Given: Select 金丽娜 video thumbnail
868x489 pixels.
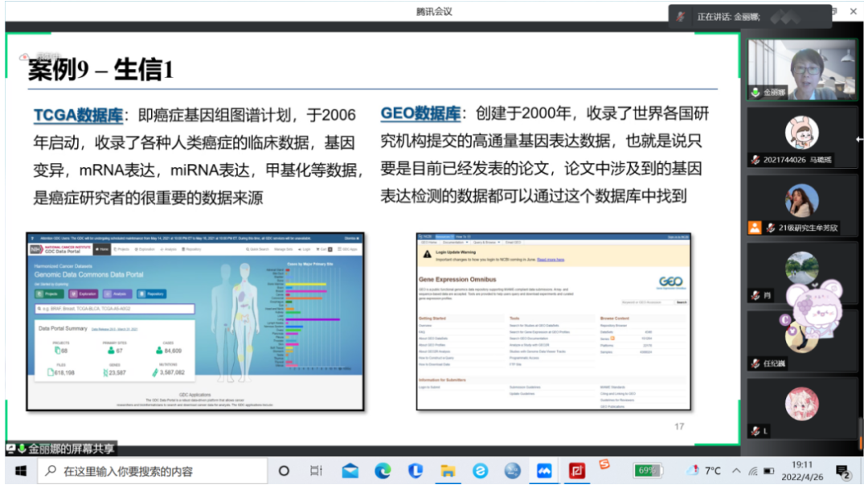Looking at the screenshot, I should (x=802, y=70).
